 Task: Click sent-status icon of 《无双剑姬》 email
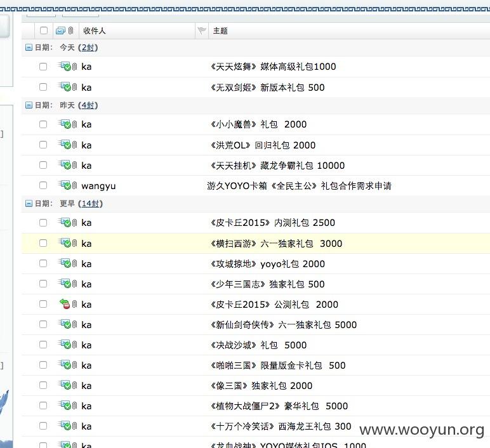(x=65, y=86)
